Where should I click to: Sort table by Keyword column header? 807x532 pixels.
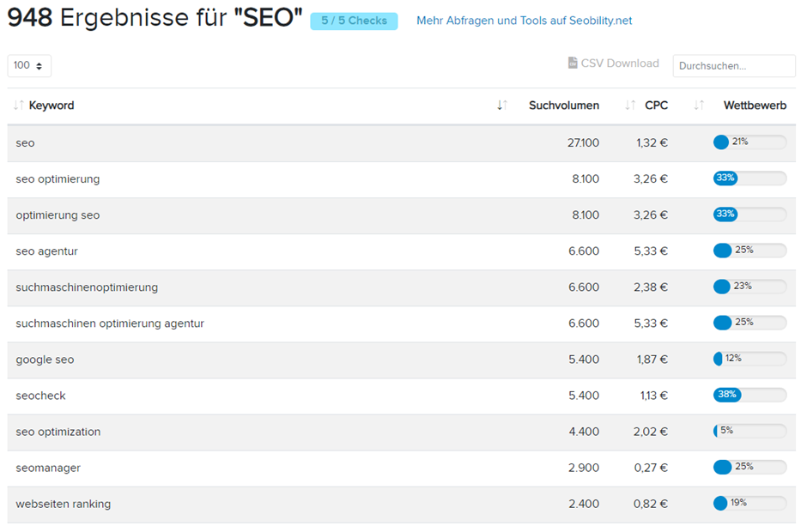pos(52,106)
